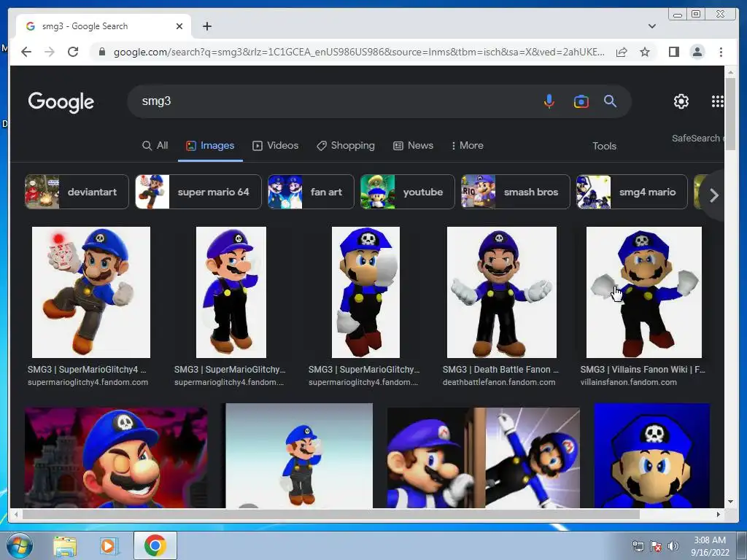Open the taskbar clock and date
747x560 pixels.
710,546
